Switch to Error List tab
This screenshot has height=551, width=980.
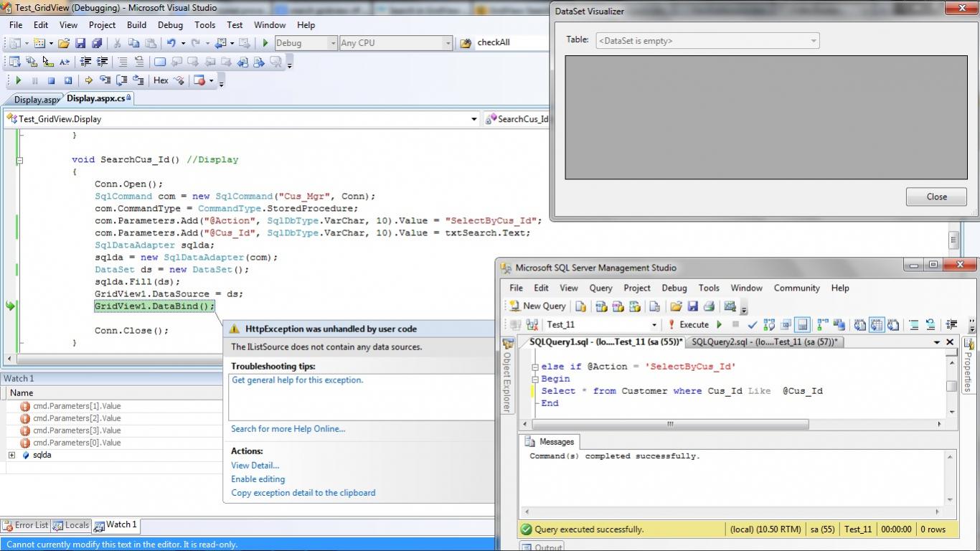pos(26,525)
